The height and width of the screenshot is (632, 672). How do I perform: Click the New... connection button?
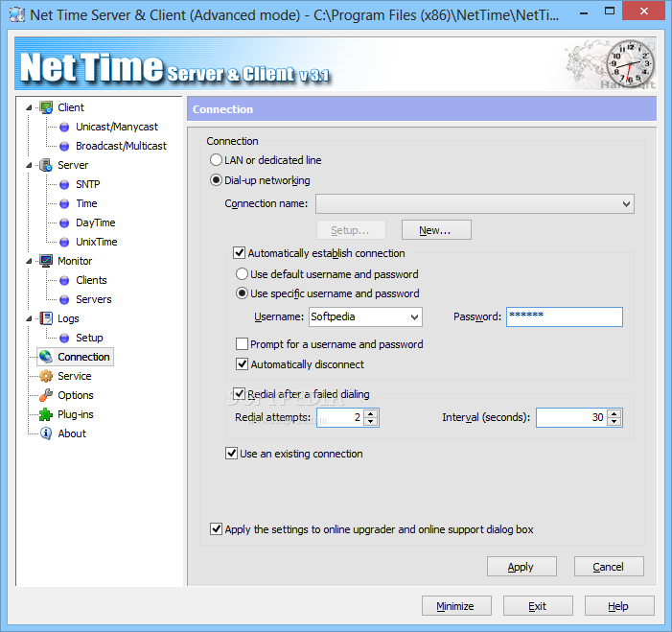[x=436, y=230]
